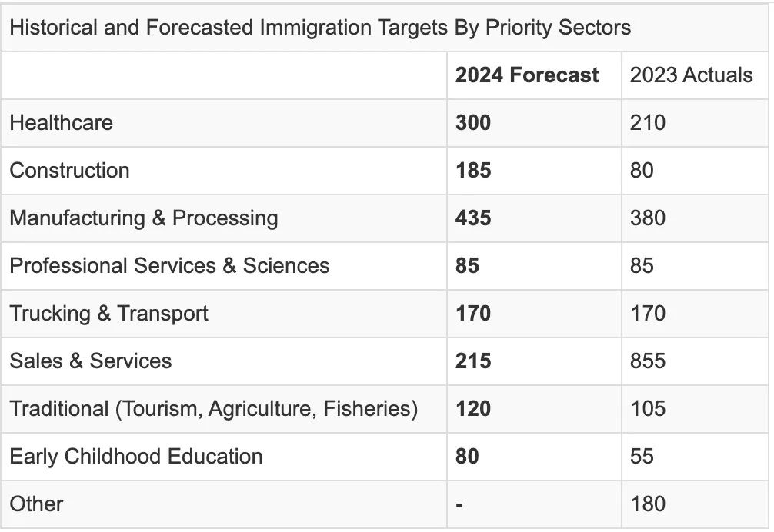The image size is (774, 532).
Task: Click Professional Services & Sciences label
Action: tap(169, 266)
